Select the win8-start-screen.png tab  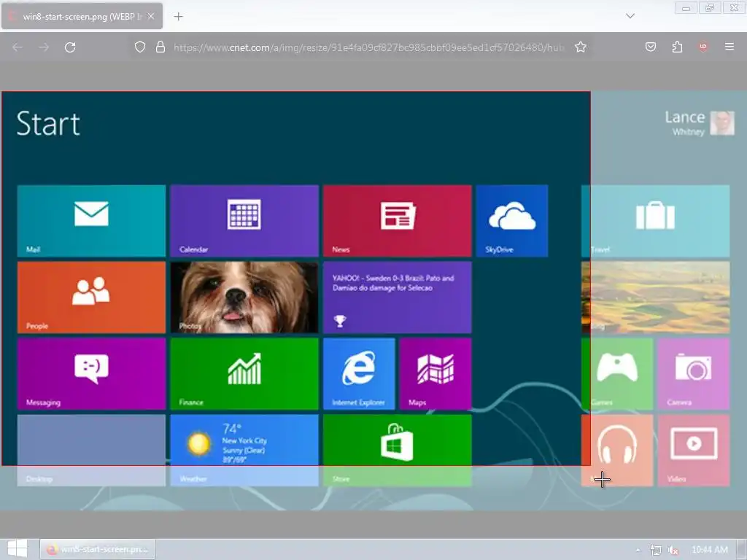coord(82,16)
